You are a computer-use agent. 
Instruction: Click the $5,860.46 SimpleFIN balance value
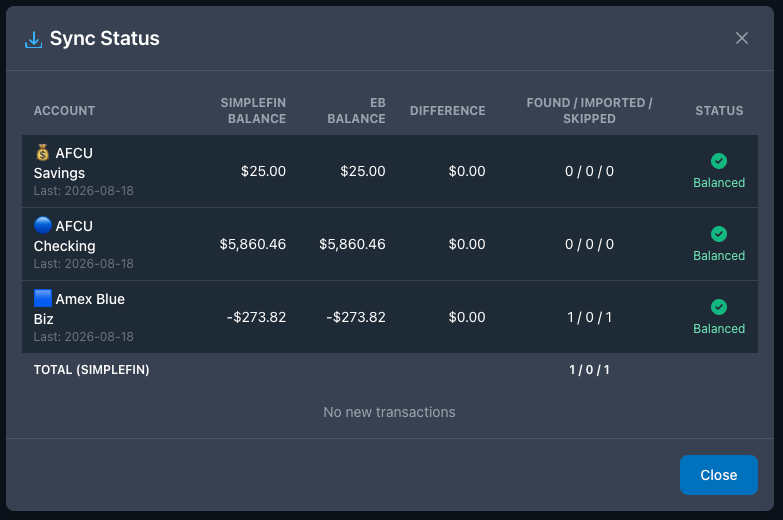pos(253,244)
